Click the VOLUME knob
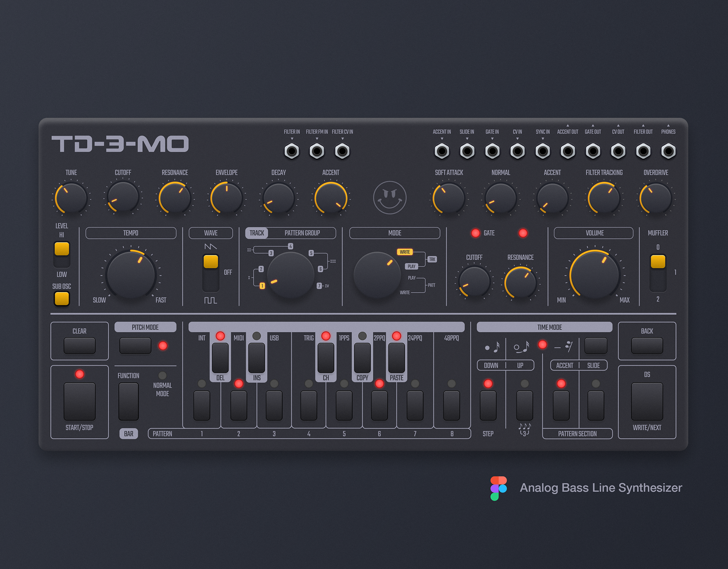Screen dimensions: 728x569 (594, 275)
